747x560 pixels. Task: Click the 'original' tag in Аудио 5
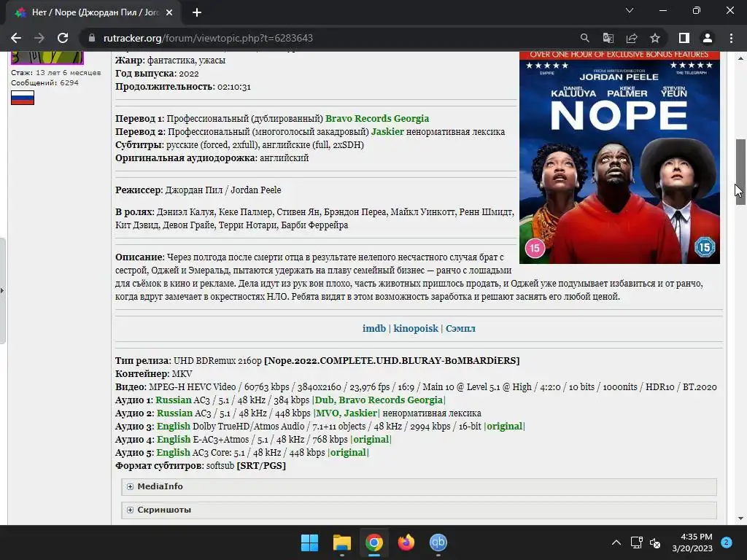coord(348,452)
